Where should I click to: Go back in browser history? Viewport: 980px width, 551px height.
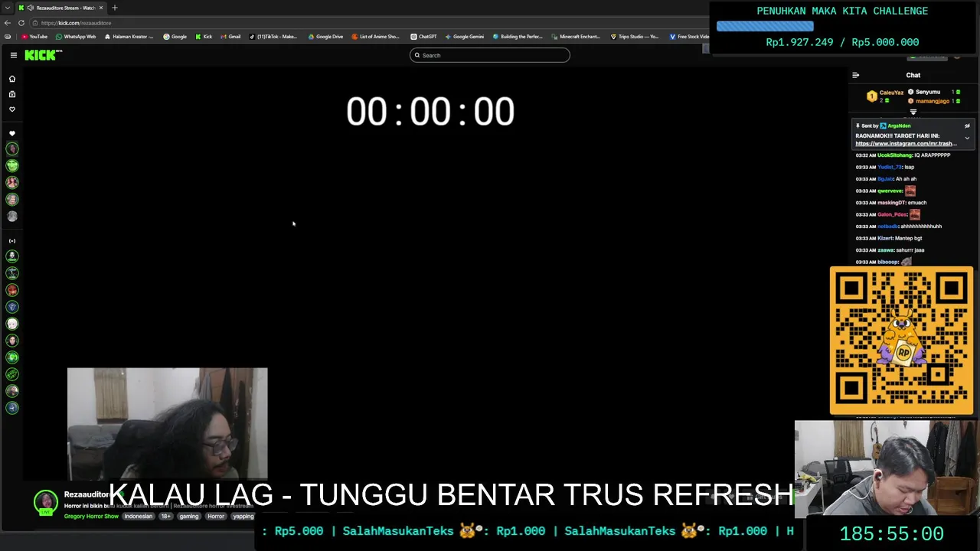[7, 23]
